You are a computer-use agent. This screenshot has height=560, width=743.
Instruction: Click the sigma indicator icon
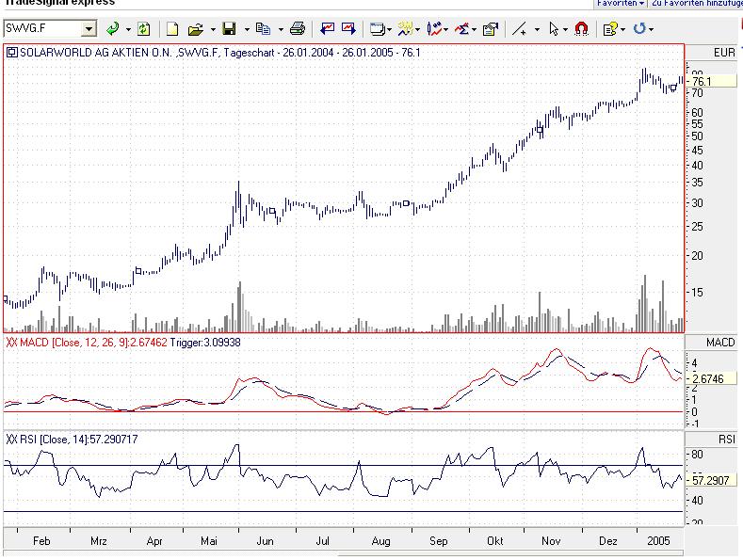pyautogui.click(x=462, y=29)
